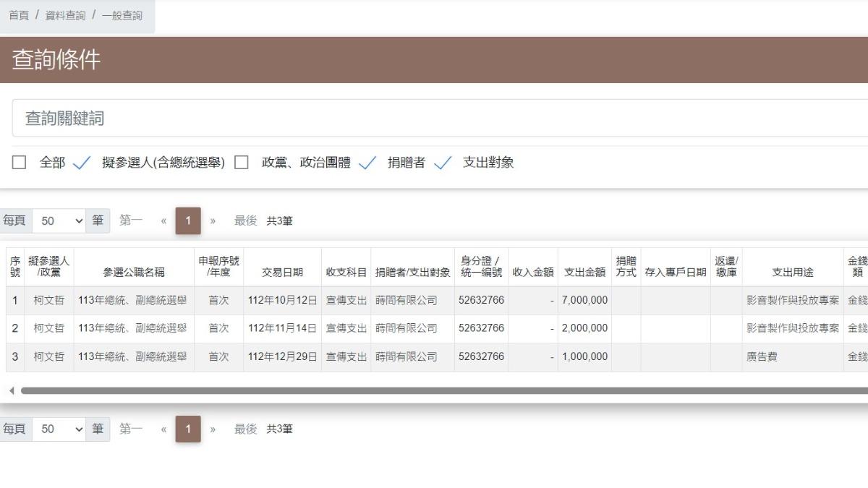This screenshot has height=488, width=868.
Task: Uncheck the 支出對象 checkbox
Action: [x=443, y=163]
